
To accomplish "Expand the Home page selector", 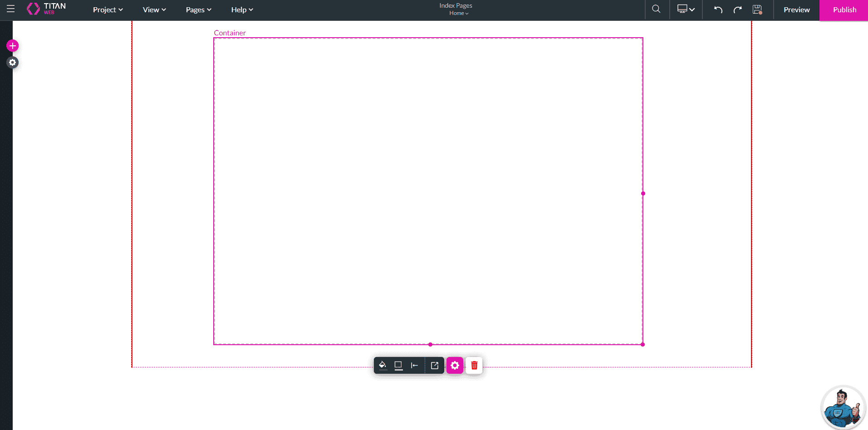I will click(459, 14).
